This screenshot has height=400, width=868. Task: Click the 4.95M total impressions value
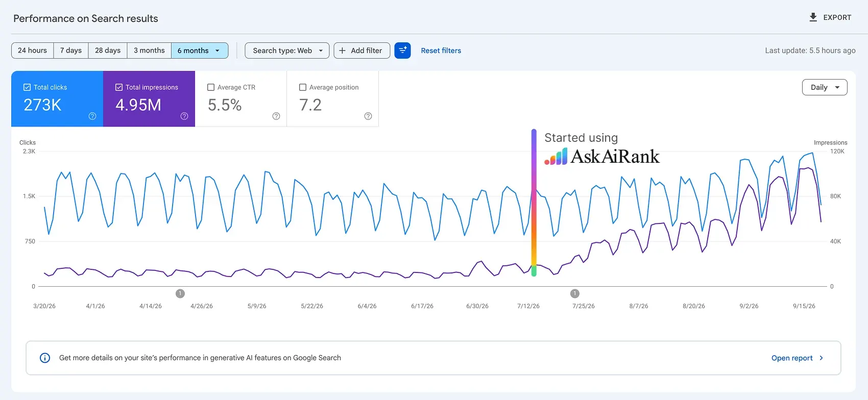[x=138, y=105]
